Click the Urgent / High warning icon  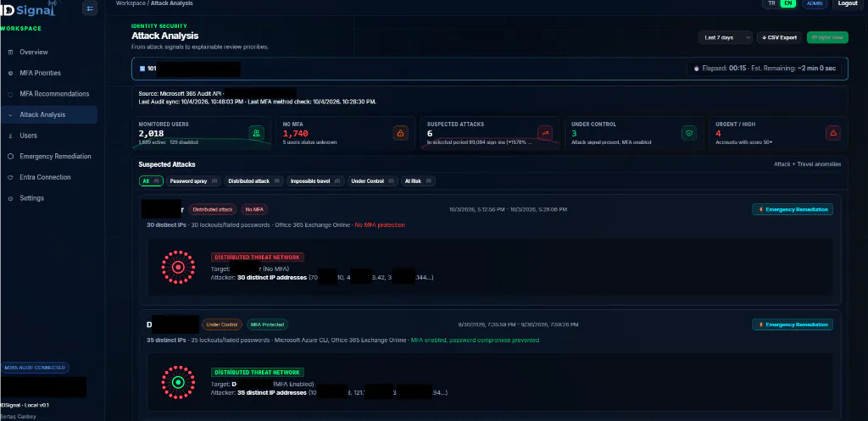(x=833, y=133)
